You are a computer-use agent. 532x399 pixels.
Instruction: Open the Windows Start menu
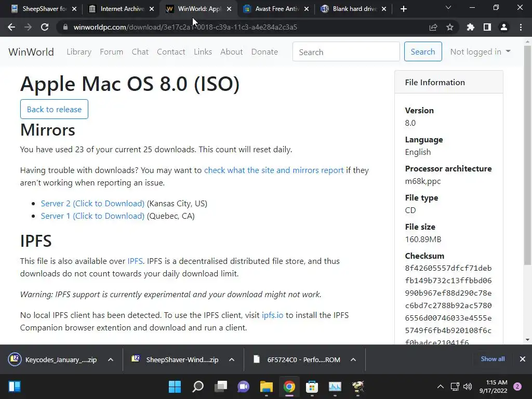click(175, 387)
